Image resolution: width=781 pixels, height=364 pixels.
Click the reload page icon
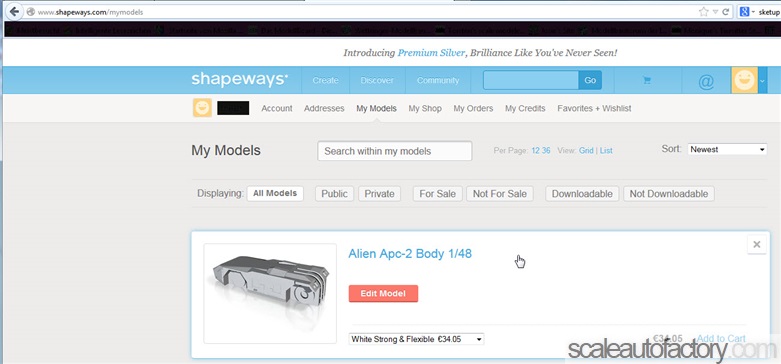click(726, 11)
